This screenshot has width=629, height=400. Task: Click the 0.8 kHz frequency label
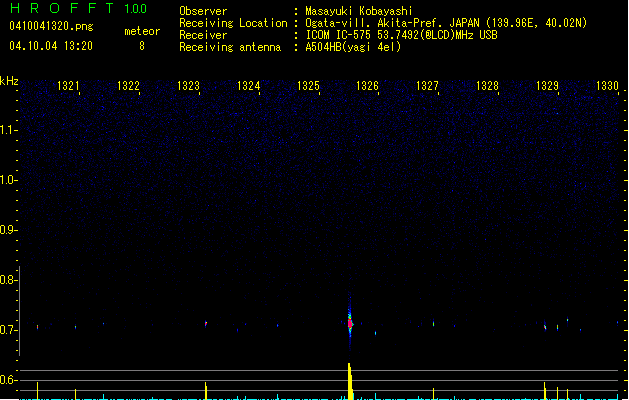coord(7,280)
